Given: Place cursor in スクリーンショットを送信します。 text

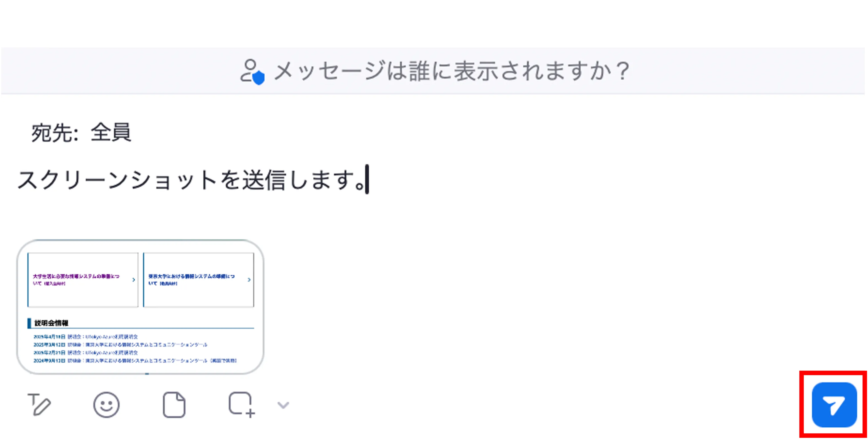Looking at the screenshot, I should pyautogui.click(x=189, y=180).
